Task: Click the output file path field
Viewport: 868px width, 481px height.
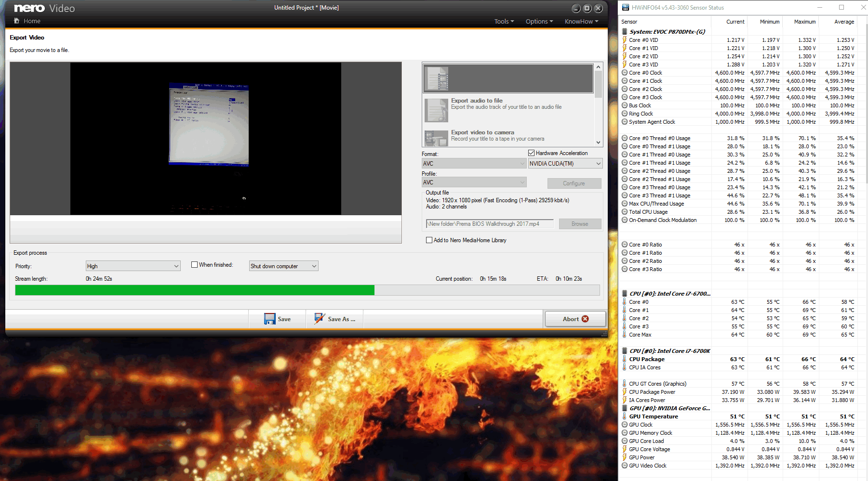Action: (491, 224)
